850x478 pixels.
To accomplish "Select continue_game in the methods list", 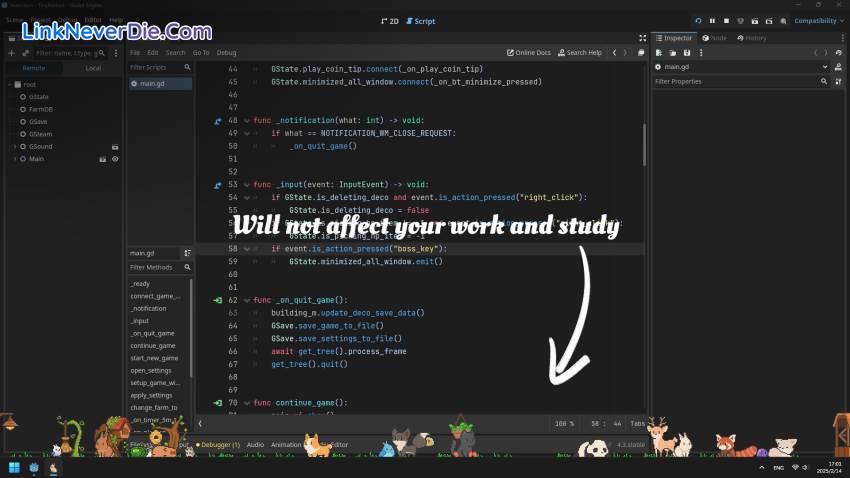I will (153, 345).
